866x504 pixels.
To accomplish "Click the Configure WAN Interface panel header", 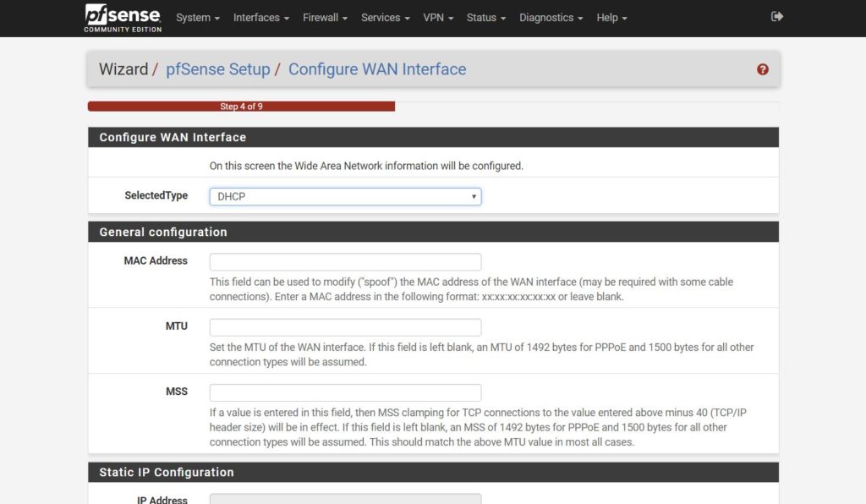I will (x=434, y=137).
